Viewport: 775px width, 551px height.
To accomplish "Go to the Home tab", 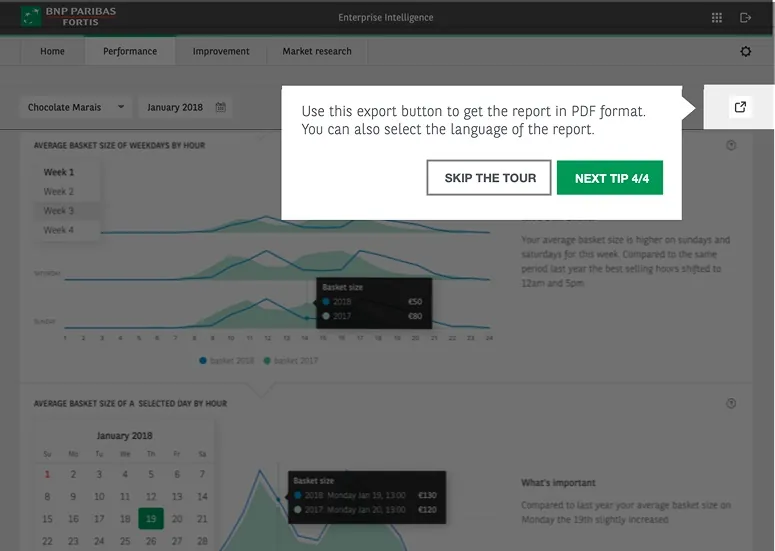I will [x=52, y=51].
